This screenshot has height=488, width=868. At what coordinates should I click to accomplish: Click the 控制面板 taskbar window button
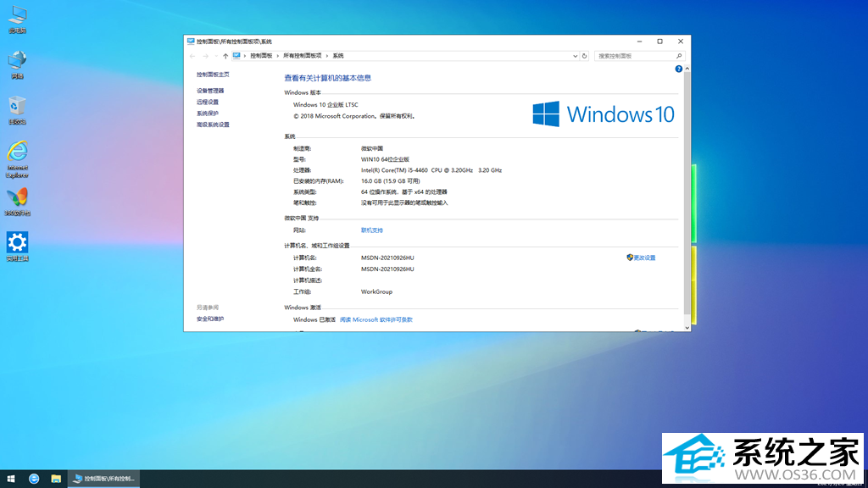[x=104, y=479]
